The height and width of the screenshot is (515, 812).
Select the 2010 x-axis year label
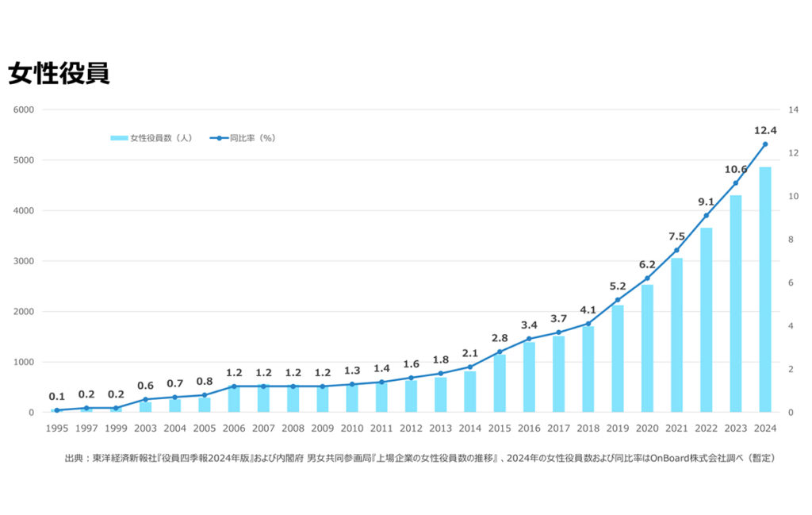[352, 429]
